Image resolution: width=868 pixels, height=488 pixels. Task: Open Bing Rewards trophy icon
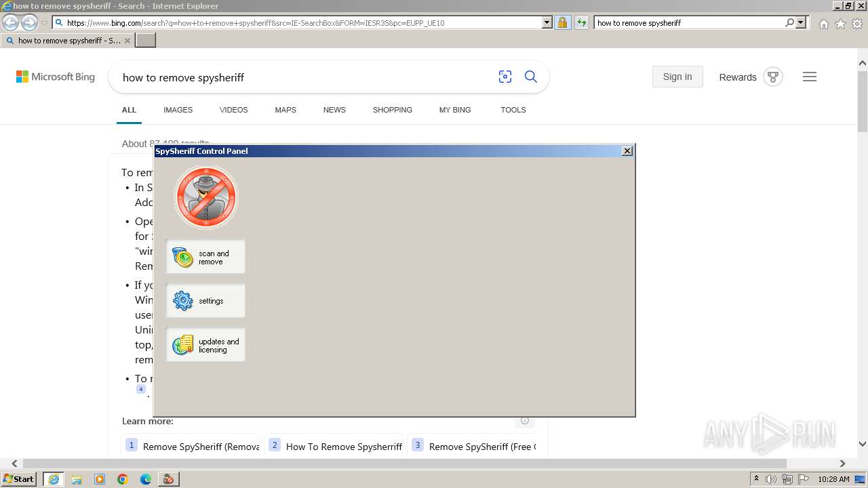pos(773,77)
